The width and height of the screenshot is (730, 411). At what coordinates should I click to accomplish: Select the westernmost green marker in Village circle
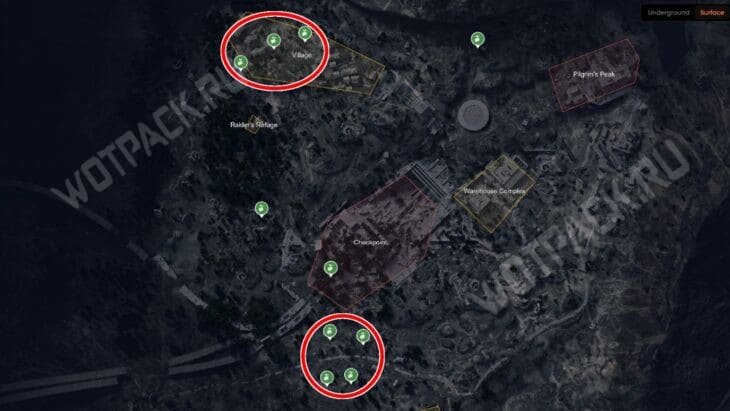tap(241, 63)
